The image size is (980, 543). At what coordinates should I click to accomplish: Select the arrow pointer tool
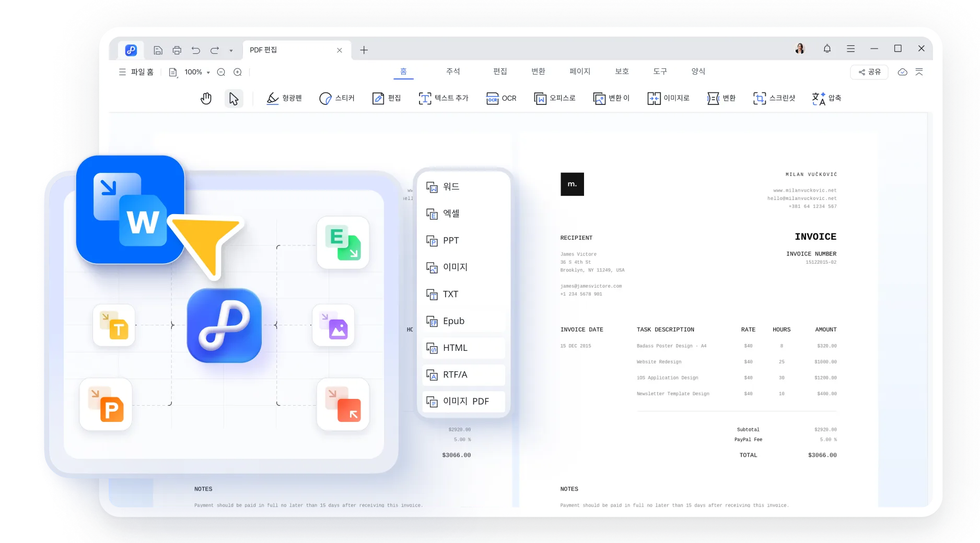click(x=234, y=98)
